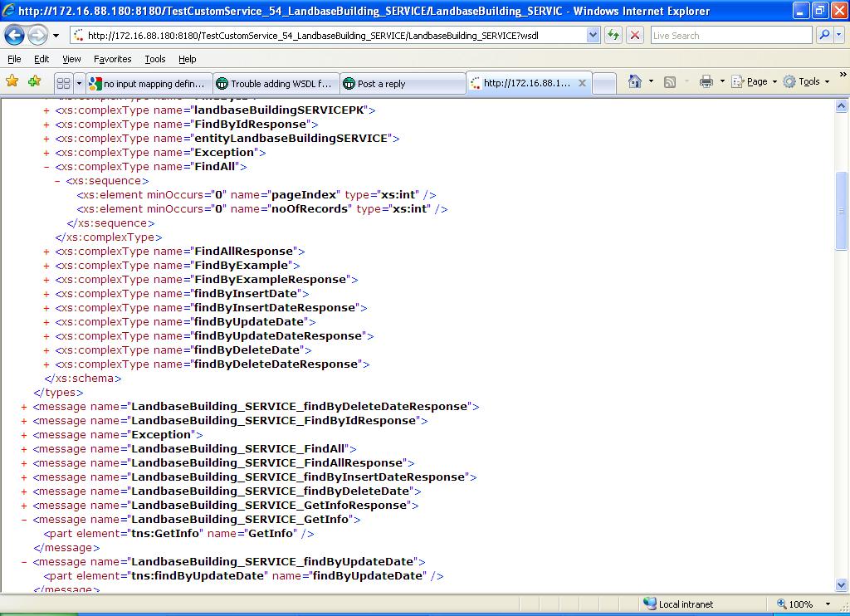Expand the entityLandbaseBuildingSERVICE complexType node

click(x=46, y=139)
